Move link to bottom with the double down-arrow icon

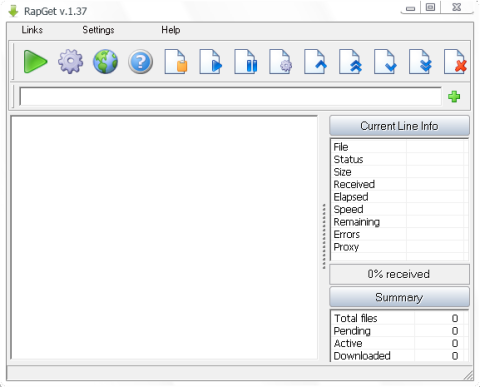pos(420,62)
